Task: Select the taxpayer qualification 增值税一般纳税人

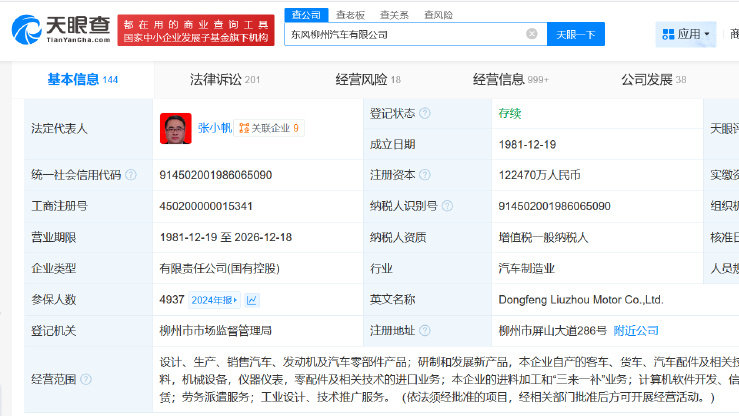Action: (x=543, y=237)
